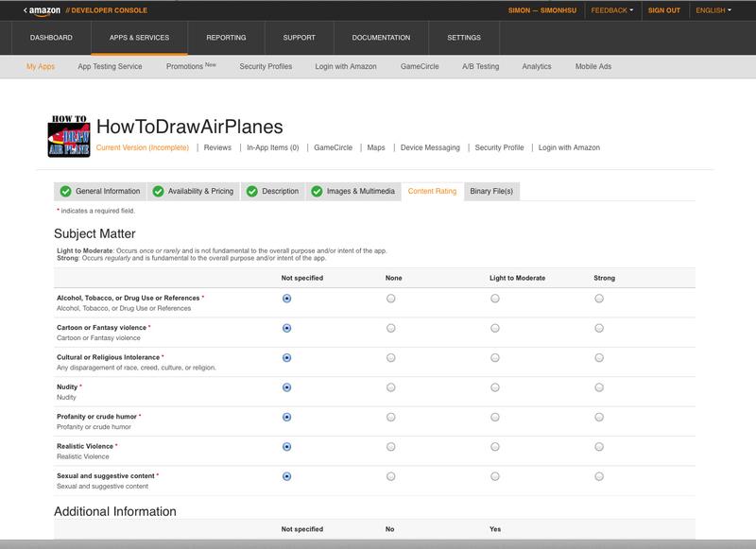Open Mobile Ads submenu item
756x549 pixels.
pos(593,66)
